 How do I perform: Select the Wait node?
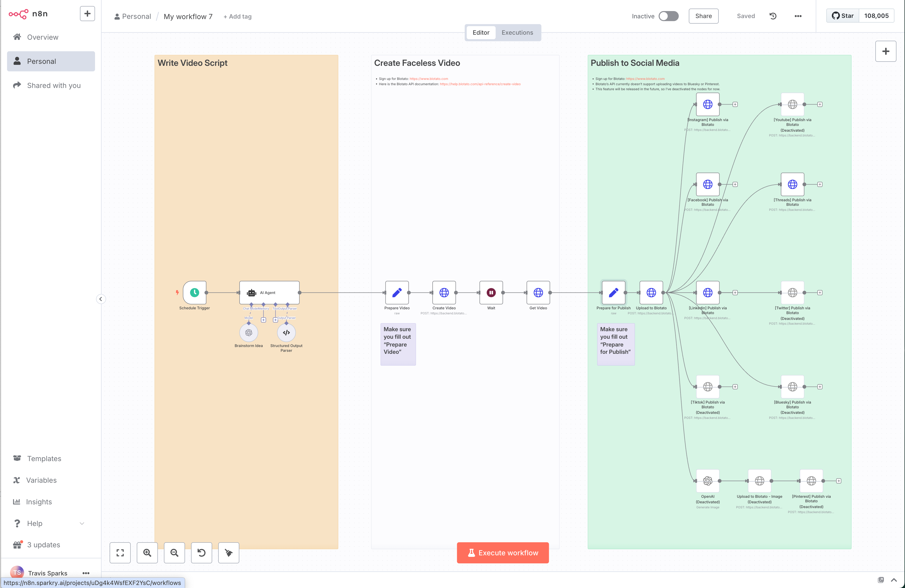[491, 292]
